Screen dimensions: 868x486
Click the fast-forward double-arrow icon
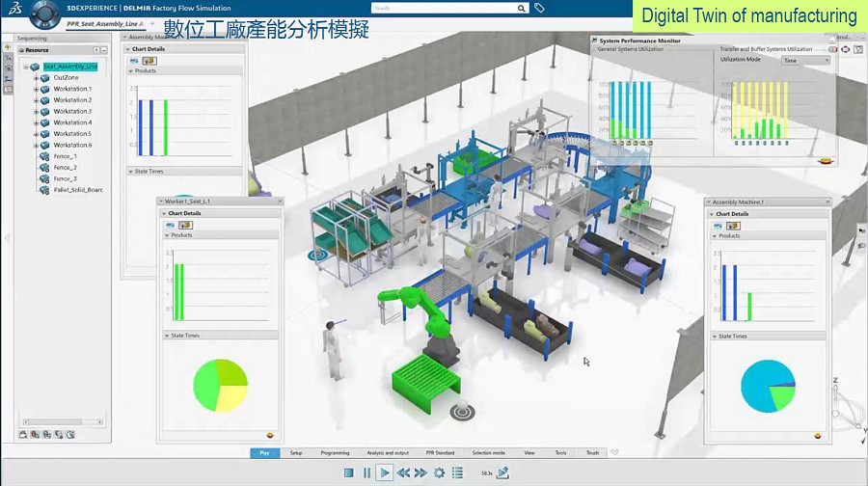(x=420, y=472)
